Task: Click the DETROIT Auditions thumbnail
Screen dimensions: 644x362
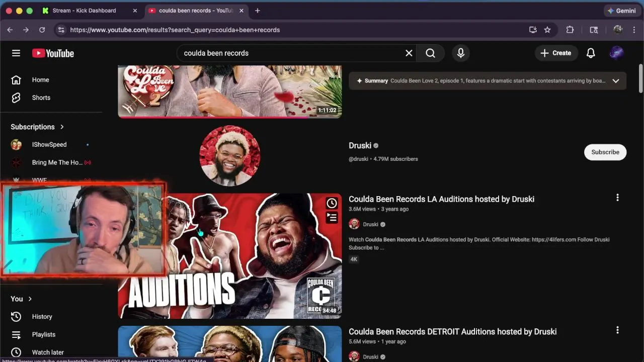Action: [x=229, y=344]
